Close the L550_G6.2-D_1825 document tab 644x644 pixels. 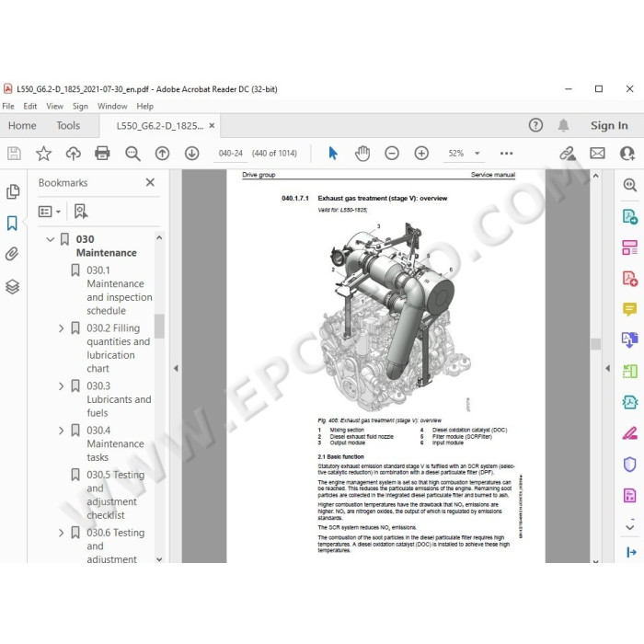(x=212, y=126)
